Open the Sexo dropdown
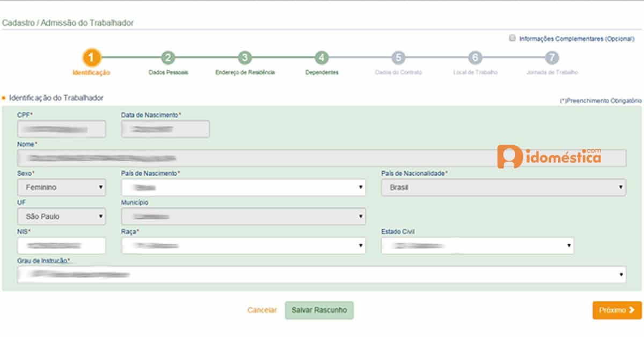 (61, 187)
